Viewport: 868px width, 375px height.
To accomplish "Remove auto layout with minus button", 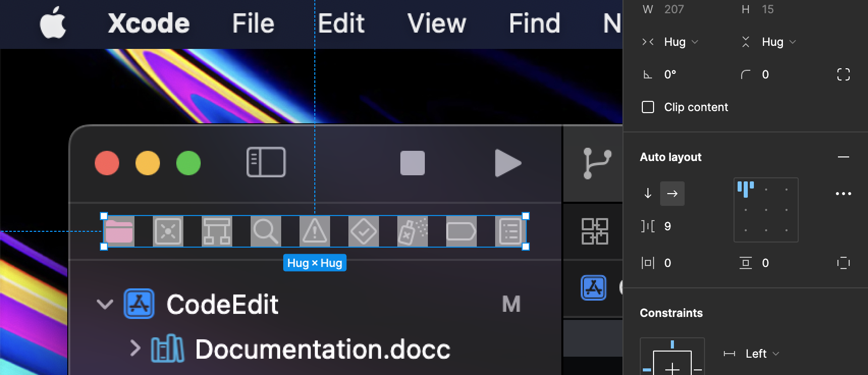I will pos(844,157).
